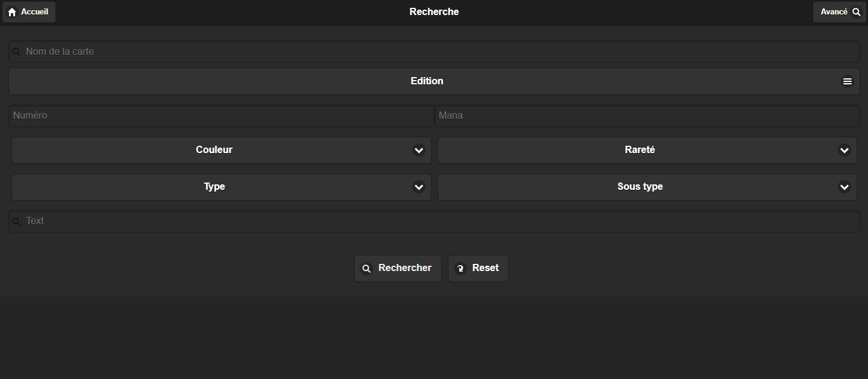Image resolution: width=868 pixels, height=379 pixels.
Task: Click the search icon on the Rechercher button
Action: point(366,269)
